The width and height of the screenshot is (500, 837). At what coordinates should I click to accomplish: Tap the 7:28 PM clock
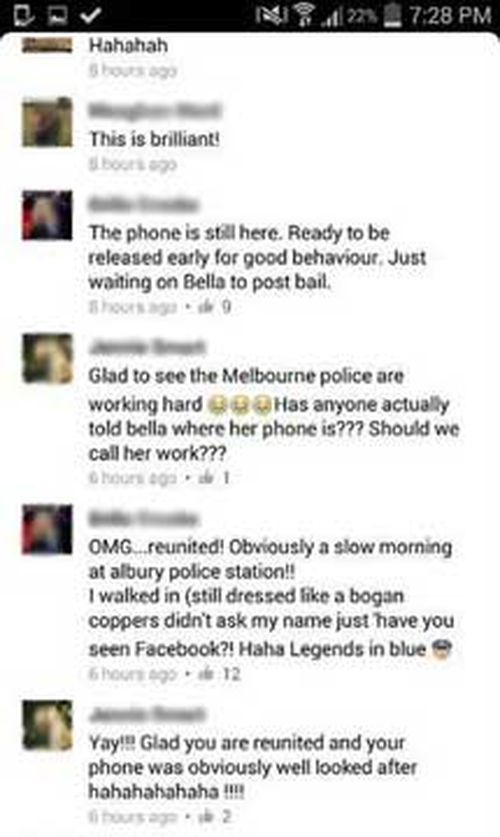450,15
